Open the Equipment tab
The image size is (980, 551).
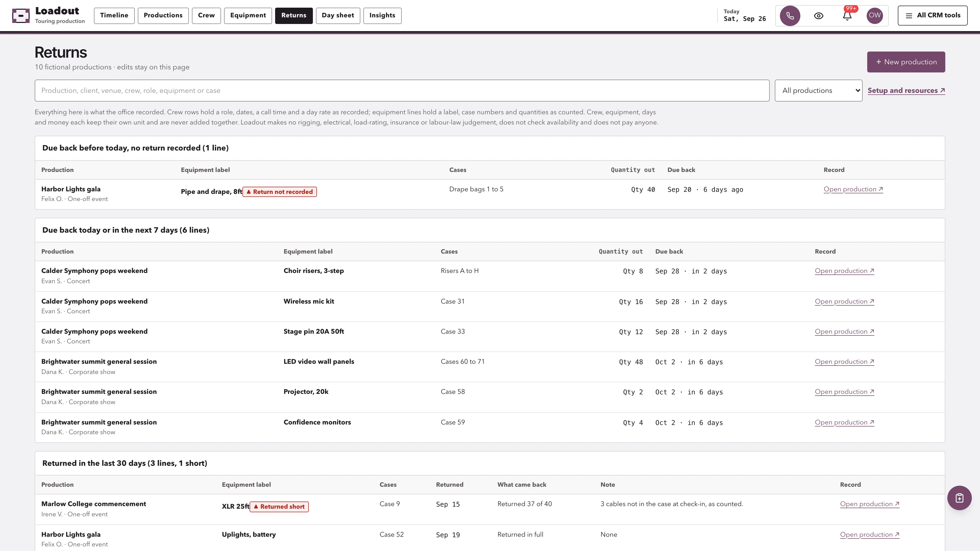pyautogui.click(x=248, y=16)
